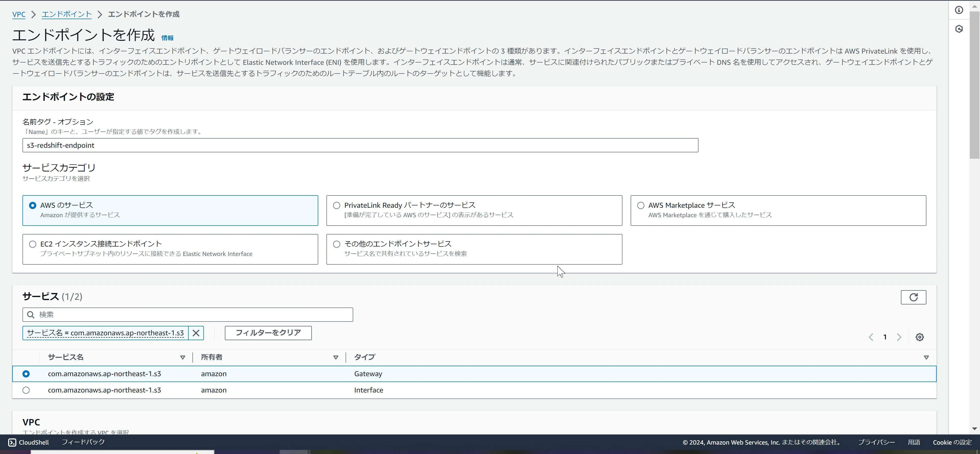Click the Gateway type cell
The image size is (980, 454).
368,374
